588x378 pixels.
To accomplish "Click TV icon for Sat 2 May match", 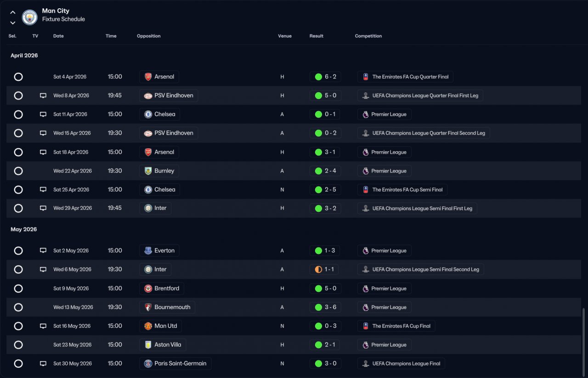I will 43,251.
